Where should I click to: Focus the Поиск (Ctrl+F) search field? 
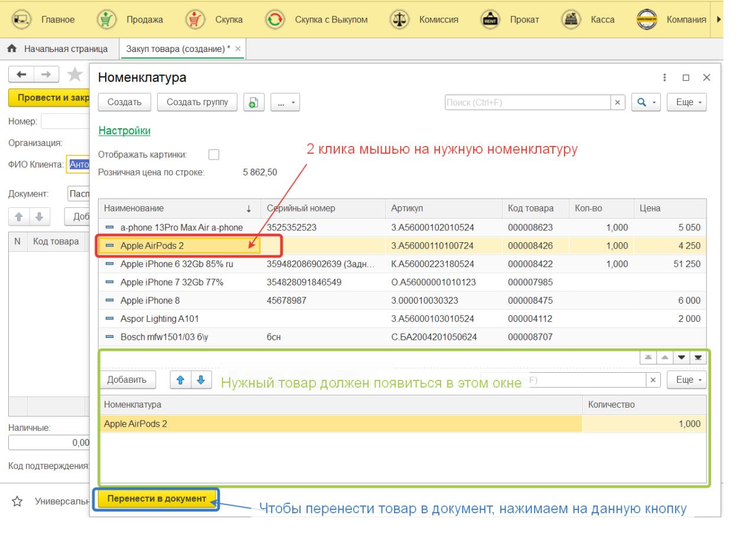[527, 102]
